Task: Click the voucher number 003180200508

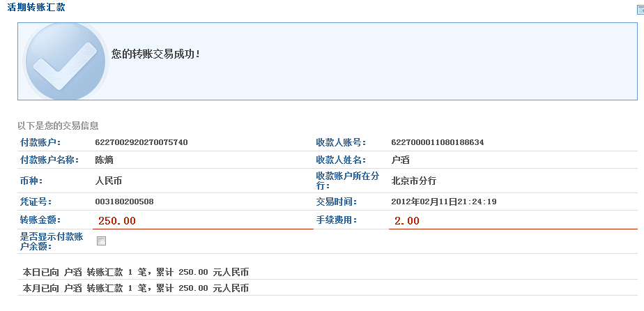Action: coord(124,202)
